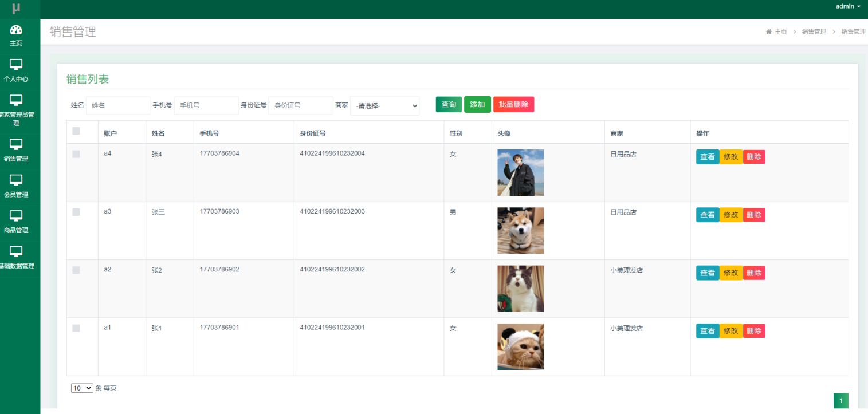The image size is (868, 414).
Task: Check the row checkbox for account a3
Action: (76, 212)
